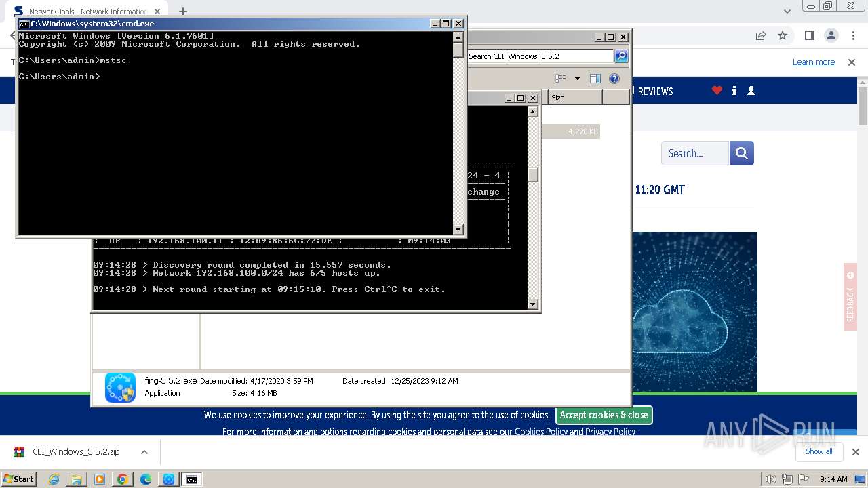Click cmd.exe scrollbar down arrow

coord(458,230)
